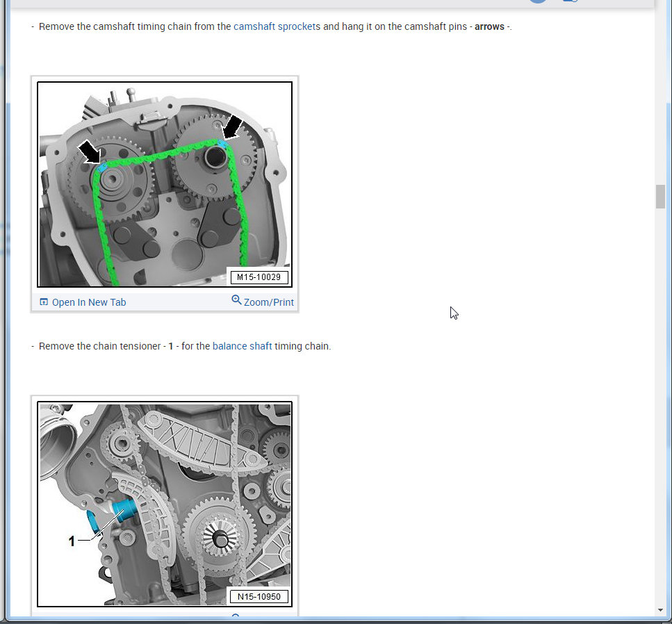Click the right black arrow in camshaft diagram

click(232, 126)
